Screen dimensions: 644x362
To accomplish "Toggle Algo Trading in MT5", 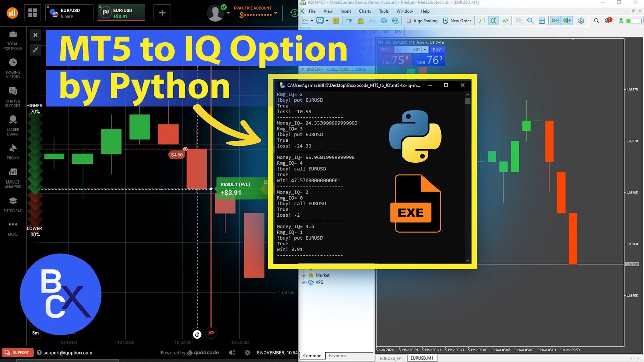I will (x=422, y=21).
